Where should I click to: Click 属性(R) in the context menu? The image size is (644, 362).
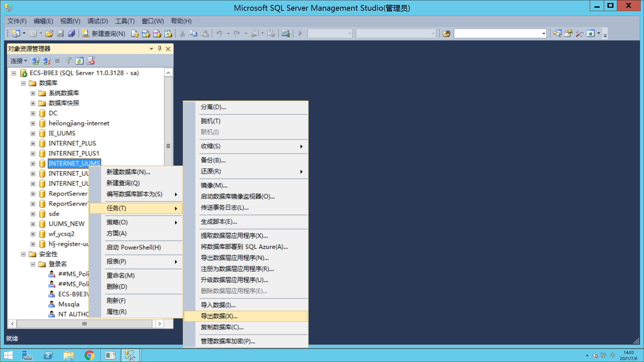(116, 312)
